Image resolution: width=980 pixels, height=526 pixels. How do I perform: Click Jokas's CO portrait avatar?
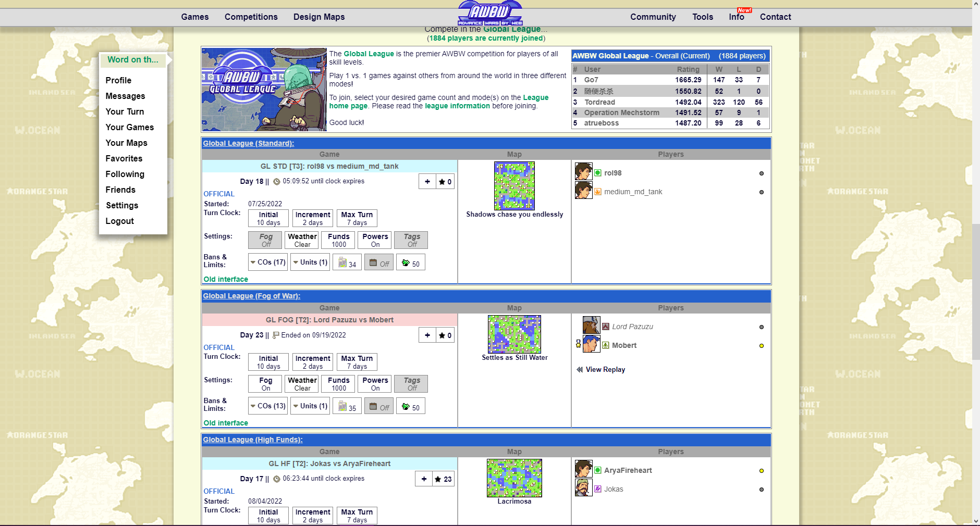click(583, 488)
